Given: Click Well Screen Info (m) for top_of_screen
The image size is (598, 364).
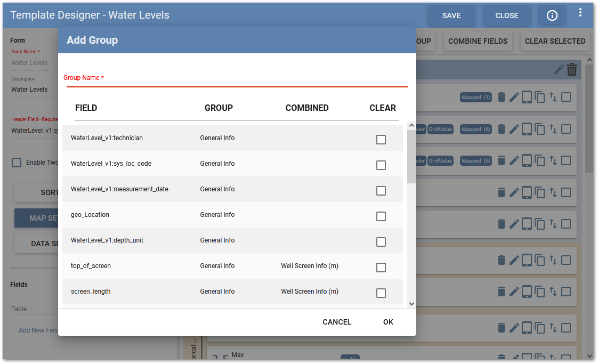Looking at the screenshot, I should [310, 266].
